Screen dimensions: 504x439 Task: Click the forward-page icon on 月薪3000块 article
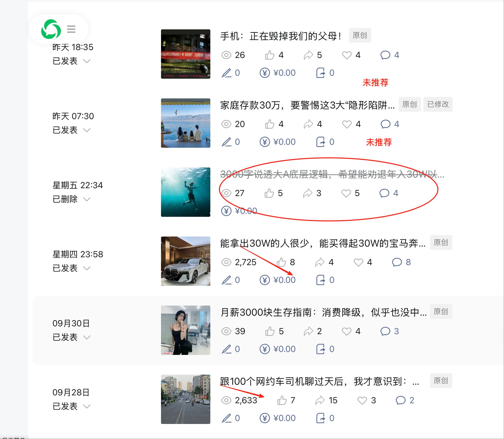coord(321,349)
